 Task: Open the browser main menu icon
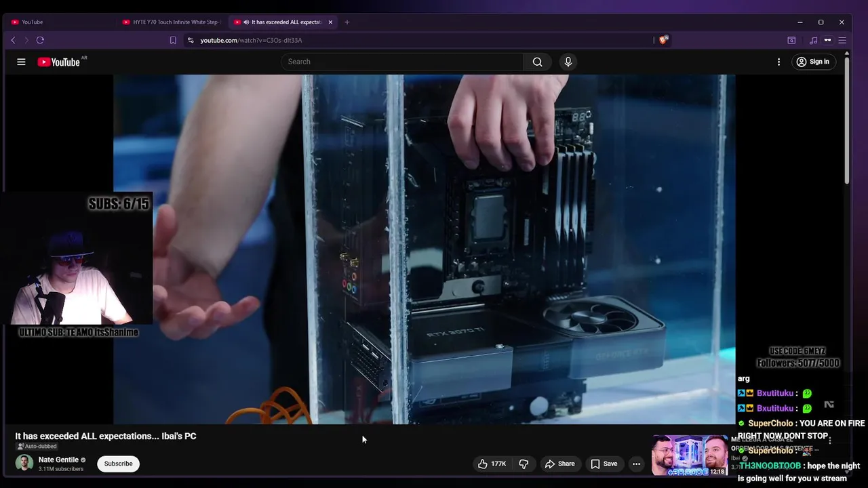(842, 41)
